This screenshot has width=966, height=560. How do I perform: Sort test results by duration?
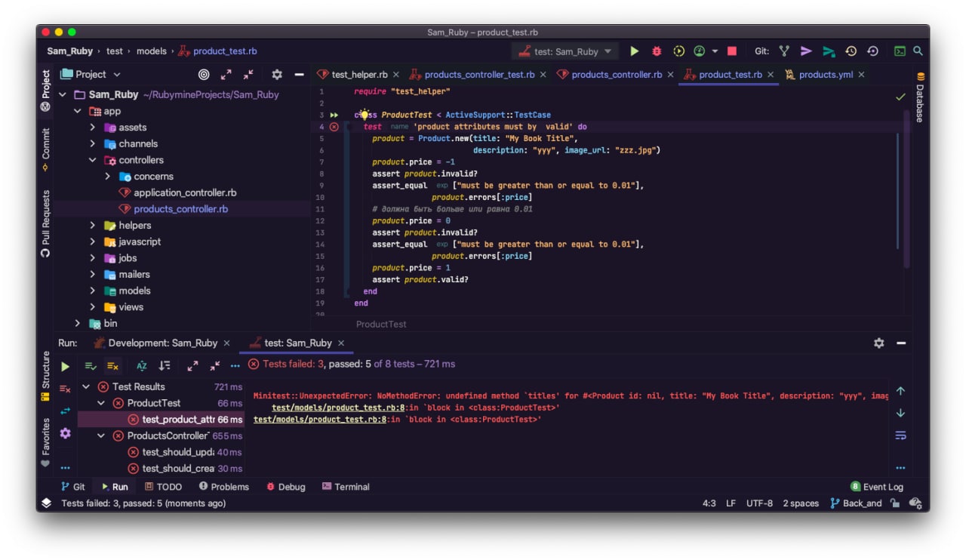tap(164, 365)
